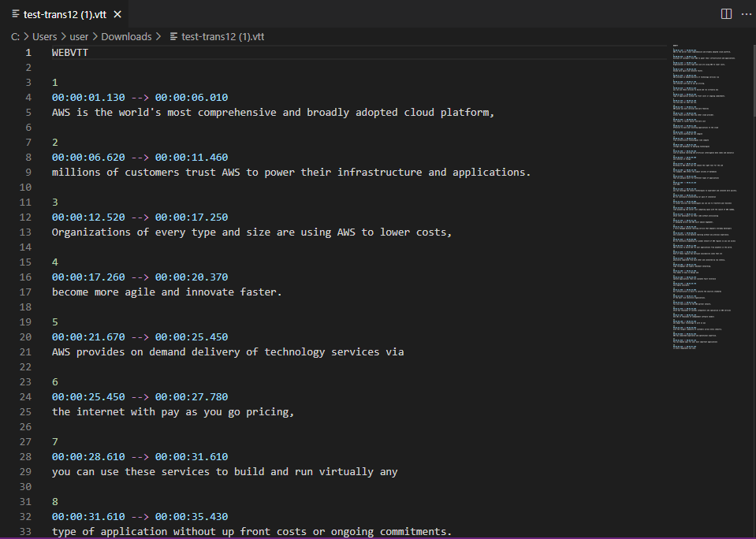The image size is (756, 539).
Task: Expand chevron after user in breadcrumb
Action: click(95, 36)
